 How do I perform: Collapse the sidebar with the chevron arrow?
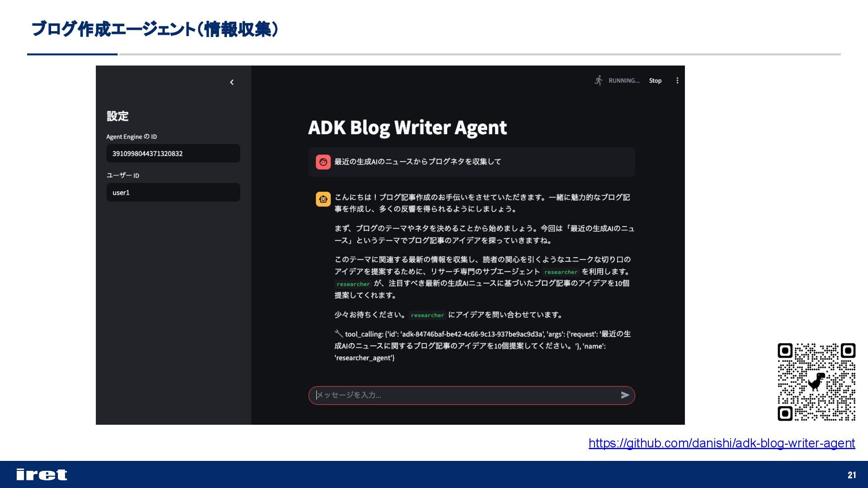point(232,82)
